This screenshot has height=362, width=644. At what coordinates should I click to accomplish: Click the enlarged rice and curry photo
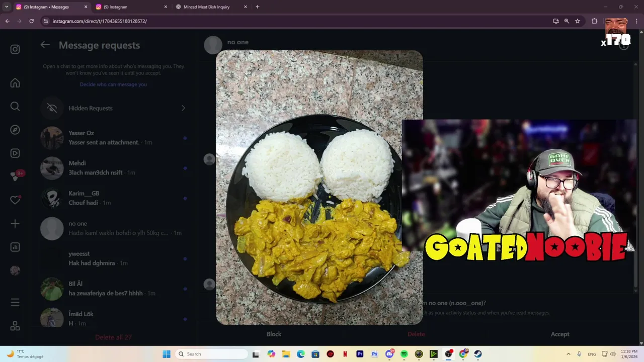tap(319, 187)
